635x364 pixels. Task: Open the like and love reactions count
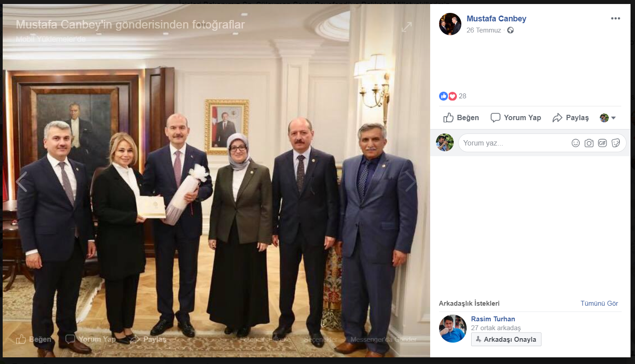(453, 96)
